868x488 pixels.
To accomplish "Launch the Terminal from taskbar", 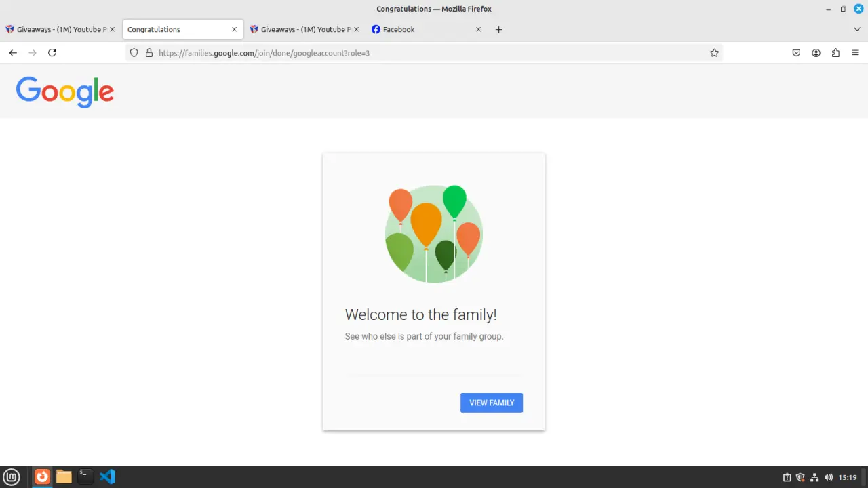I will coord(85,477).
